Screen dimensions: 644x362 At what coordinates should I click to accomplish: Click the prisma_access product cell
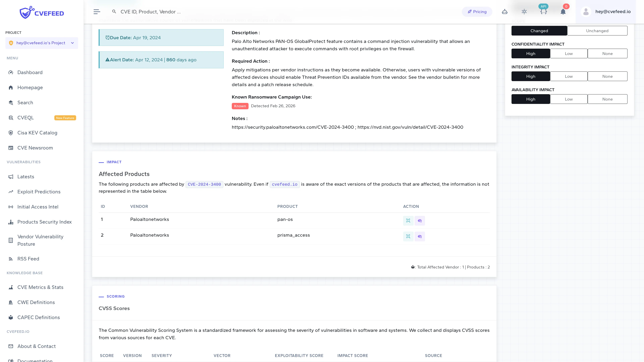[293, 235]
